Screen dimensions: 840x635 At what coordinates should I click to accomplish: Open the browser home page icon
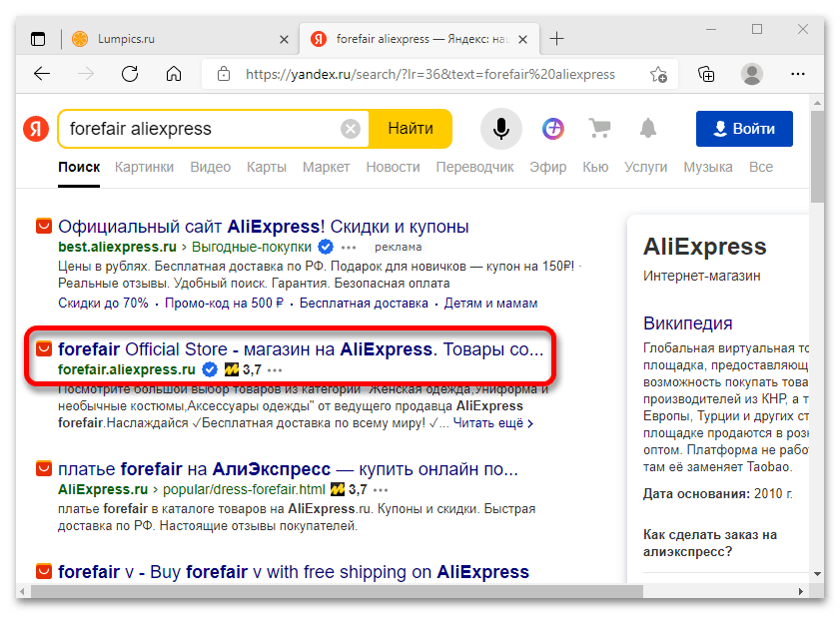click(174, 74)
